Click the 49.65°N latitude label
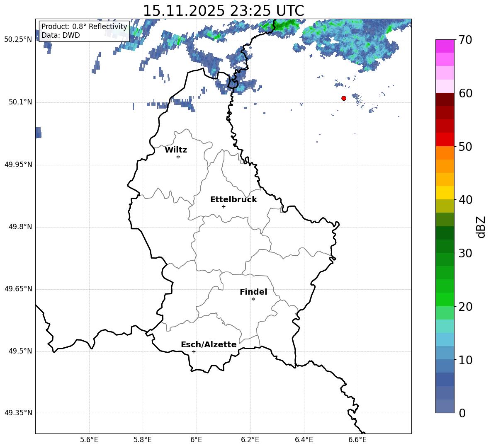The image size is (491, 448). [x=18, y=289]
